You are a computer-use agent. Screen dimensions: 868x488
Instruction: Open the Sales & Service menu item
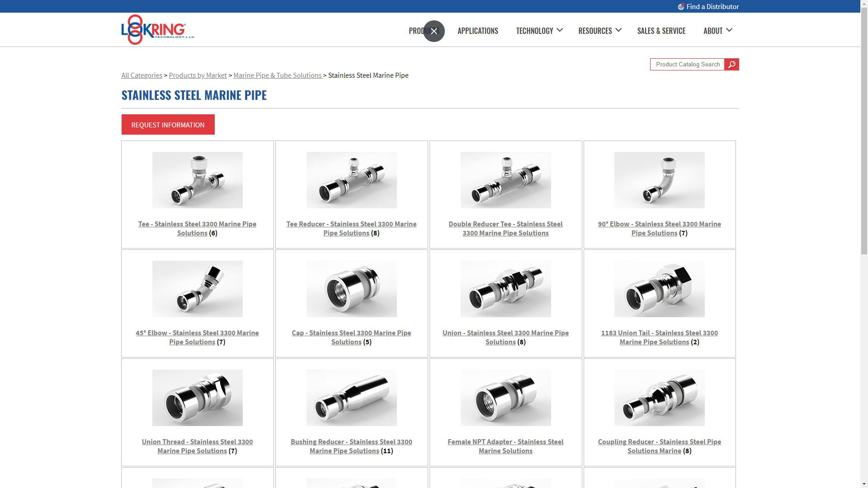point(661,31)
